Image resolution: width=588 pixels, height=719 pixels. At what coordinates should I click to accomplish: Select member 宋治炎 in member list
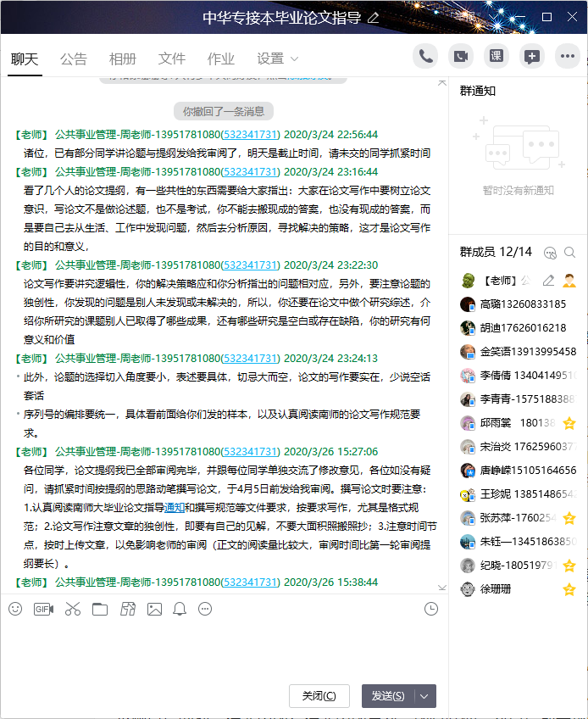coord(518,447)
